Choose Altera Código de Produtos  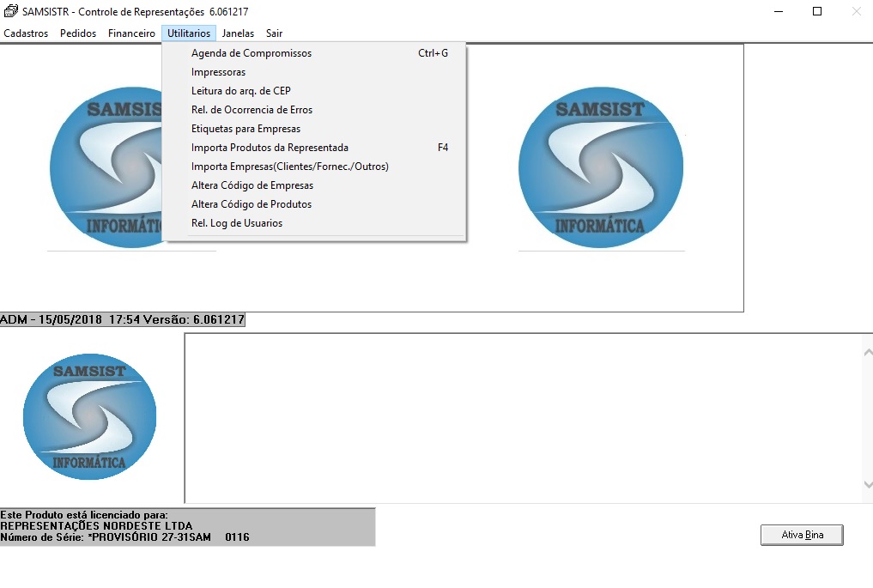pos(313,204)
